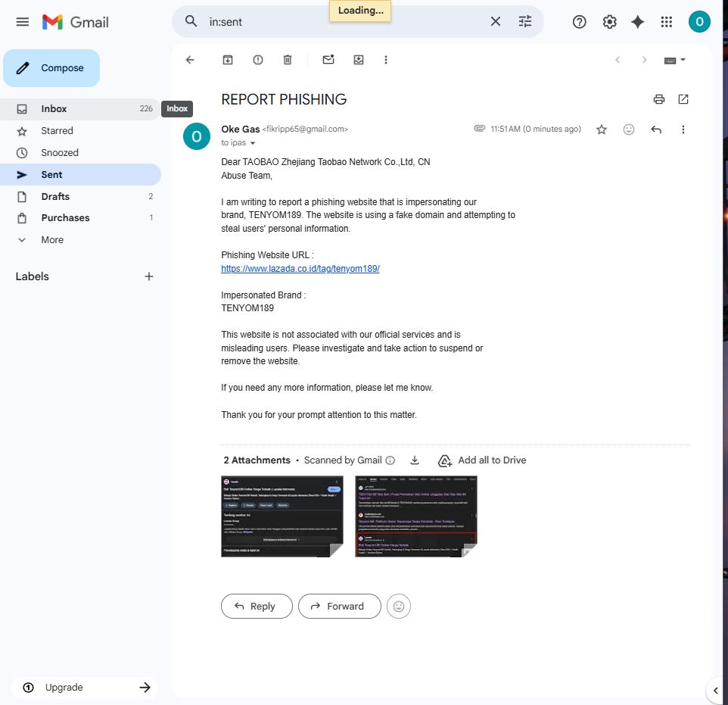Open the first attachment thumbnail

click(282, 516)
